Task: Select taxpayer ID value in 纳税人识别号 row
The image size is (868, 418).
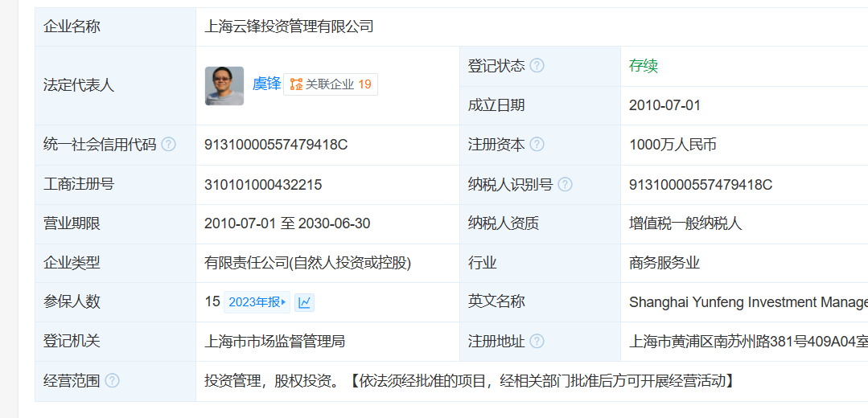Action: coord(700,185)
